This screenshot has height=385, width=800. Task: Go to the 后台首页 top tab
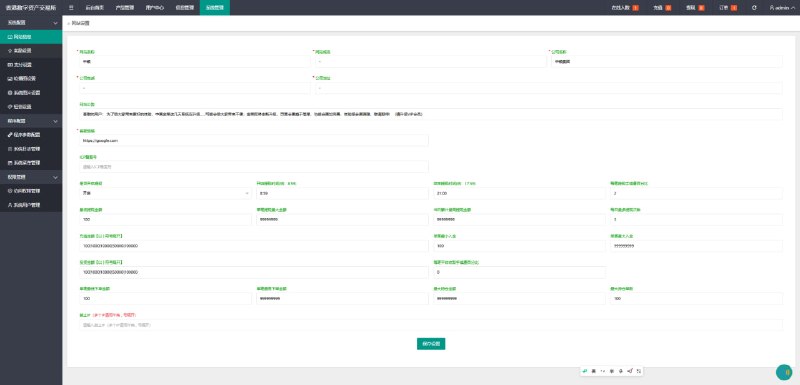coord(93,8)
